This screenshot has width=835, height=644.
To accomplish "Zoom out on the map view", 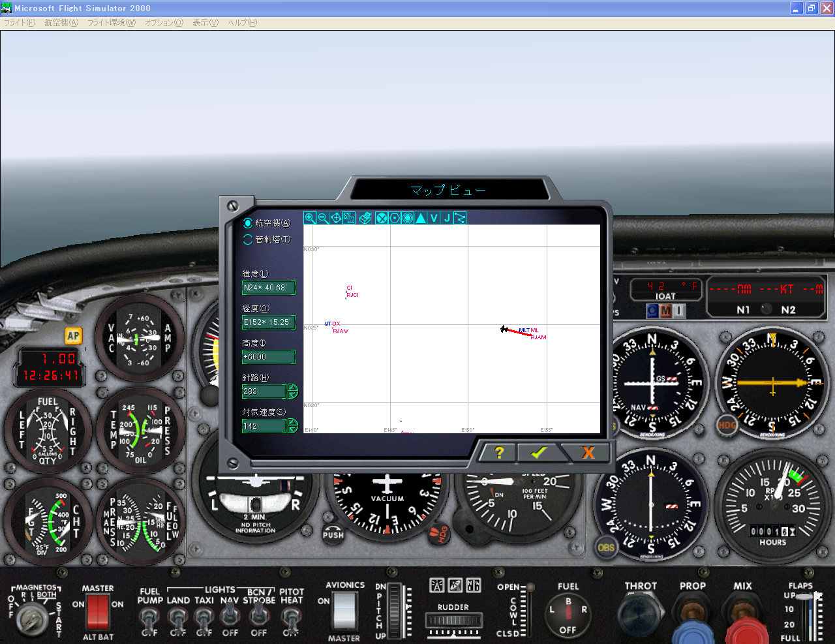I will (x=323, y=218).
